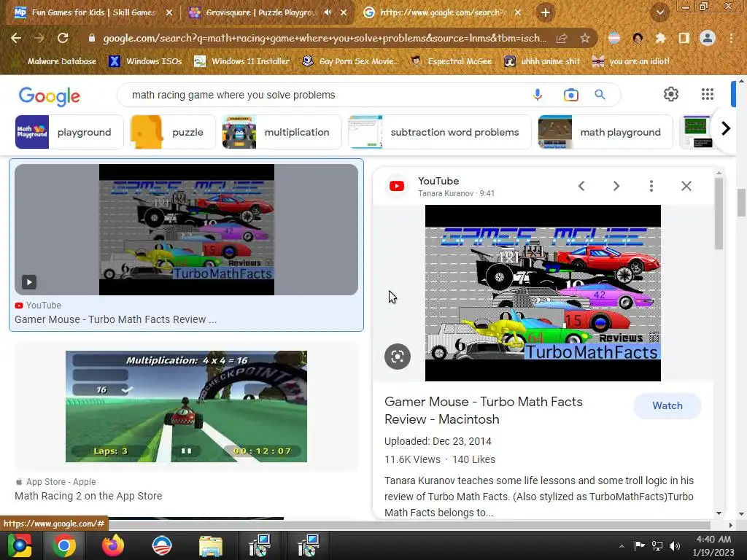Open the Chrome profile avatar
The height and width of the screenshot is (560, 747).
pyautogui.click(x=708, y=38)
